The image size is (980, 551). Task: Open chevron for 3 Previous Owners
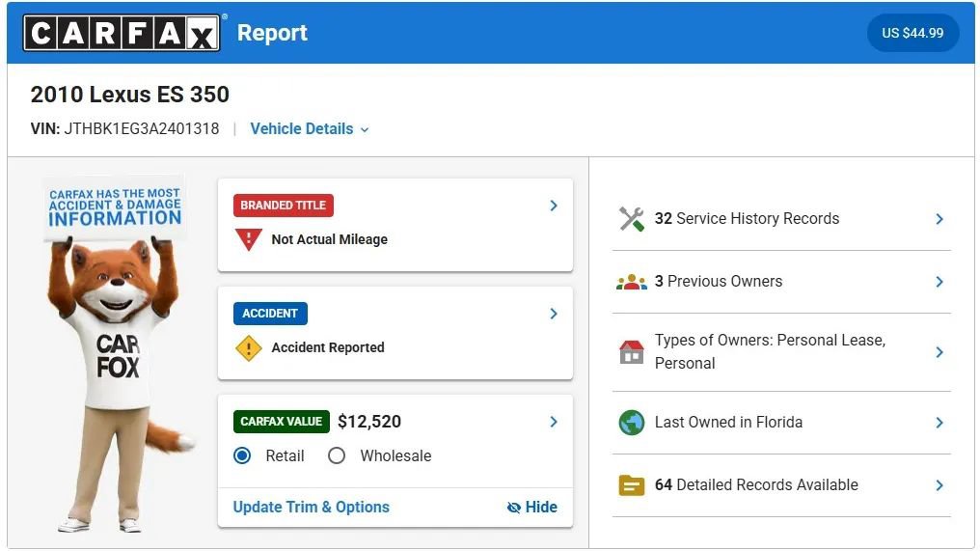pyautogui.click(x=939, y=282)
